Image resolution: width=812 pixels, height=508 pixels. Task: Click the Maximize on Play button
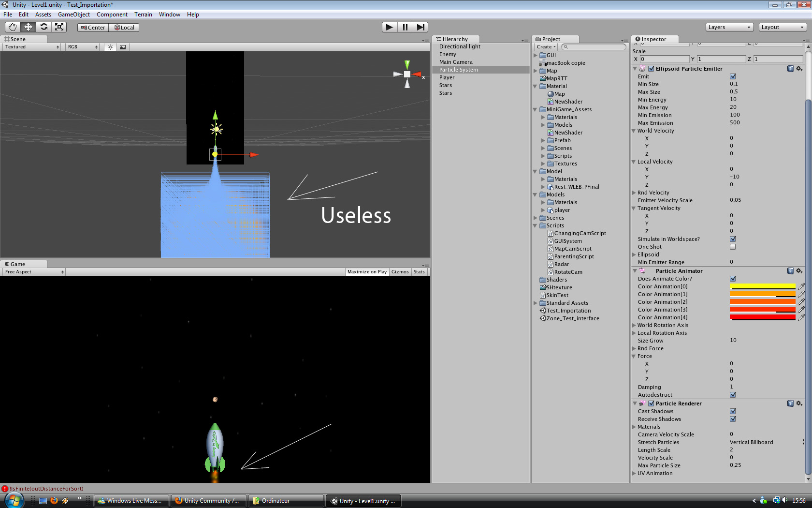point(366,272)
